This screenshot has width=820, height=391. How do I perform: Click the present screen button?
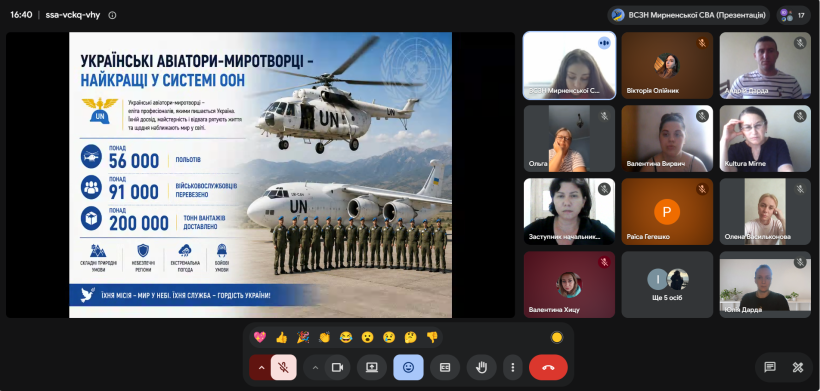372,367
